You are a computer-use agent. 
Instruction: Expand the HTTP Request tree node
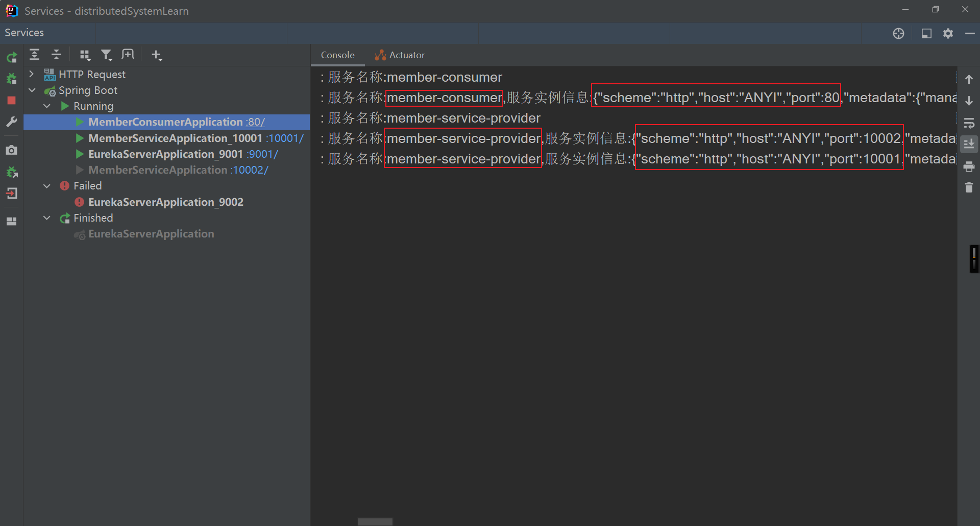32,75
